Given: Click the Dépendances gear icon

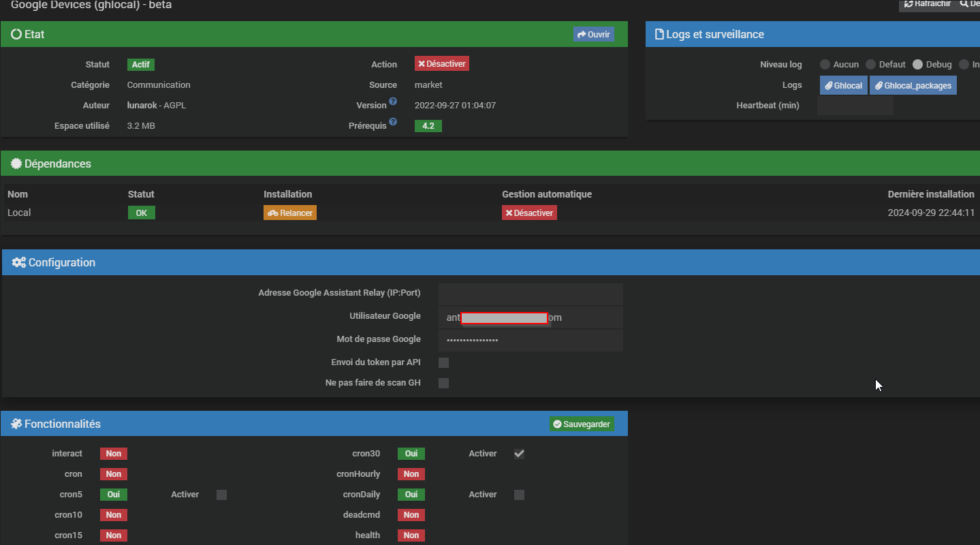Looking at the screenshot, I should (16, 163).
